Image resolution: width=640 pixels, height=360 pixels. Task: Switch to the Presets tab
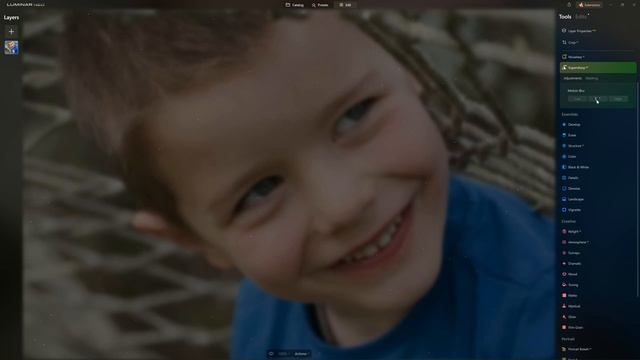[x=320, y=5]
